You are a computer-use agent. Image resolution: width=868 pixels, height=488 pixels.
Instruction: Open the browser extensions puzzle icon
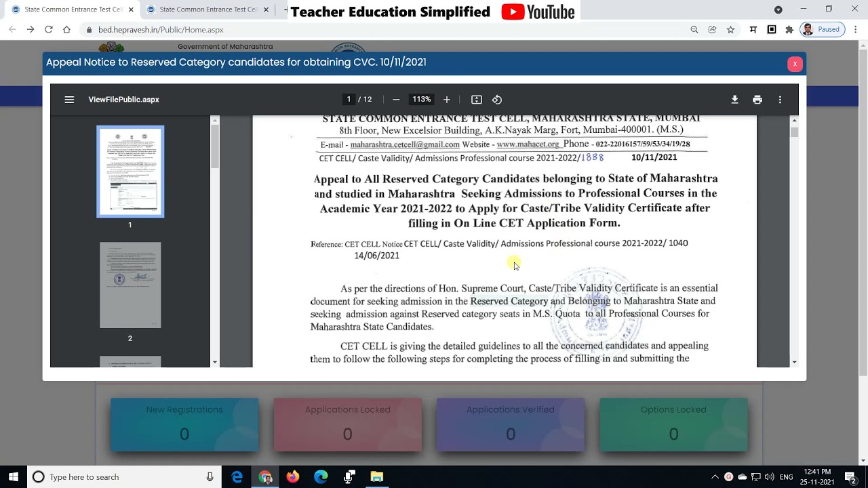click(789, 30)
